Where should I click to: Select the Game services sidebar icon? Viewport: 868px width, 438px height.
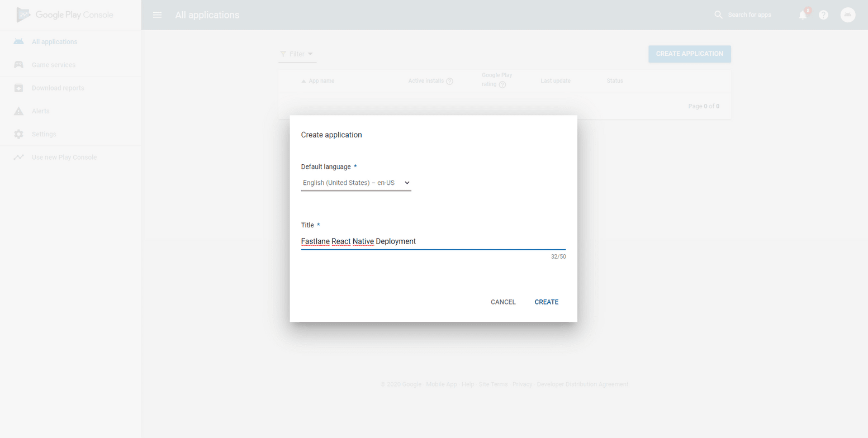(18, 64)
